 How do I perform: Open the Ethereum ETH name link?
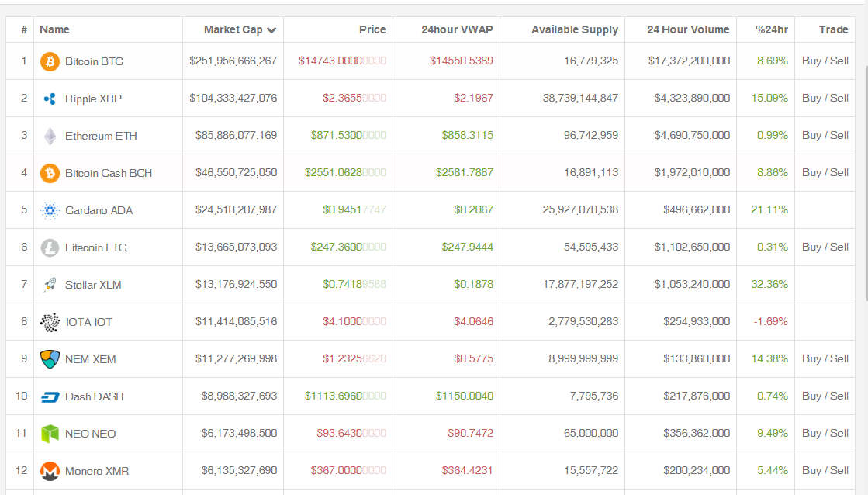point(101,136)
